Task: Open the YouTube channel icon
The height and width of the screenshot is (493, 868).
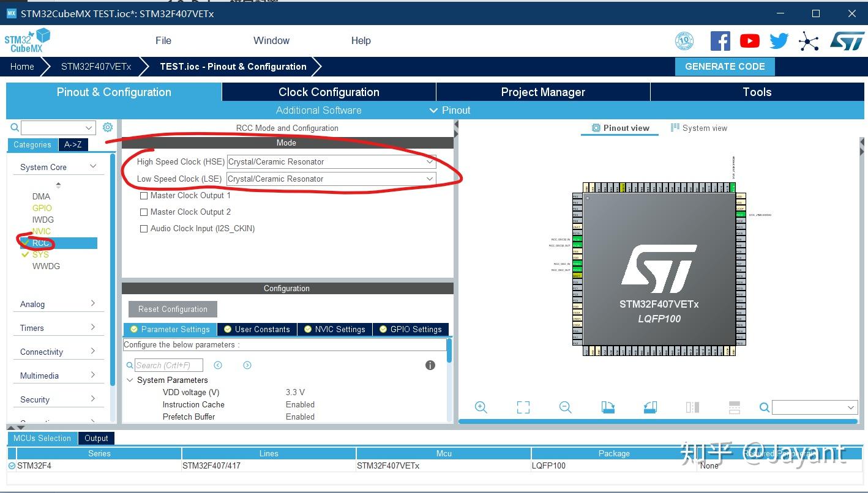Action: [x=749, y=40]
